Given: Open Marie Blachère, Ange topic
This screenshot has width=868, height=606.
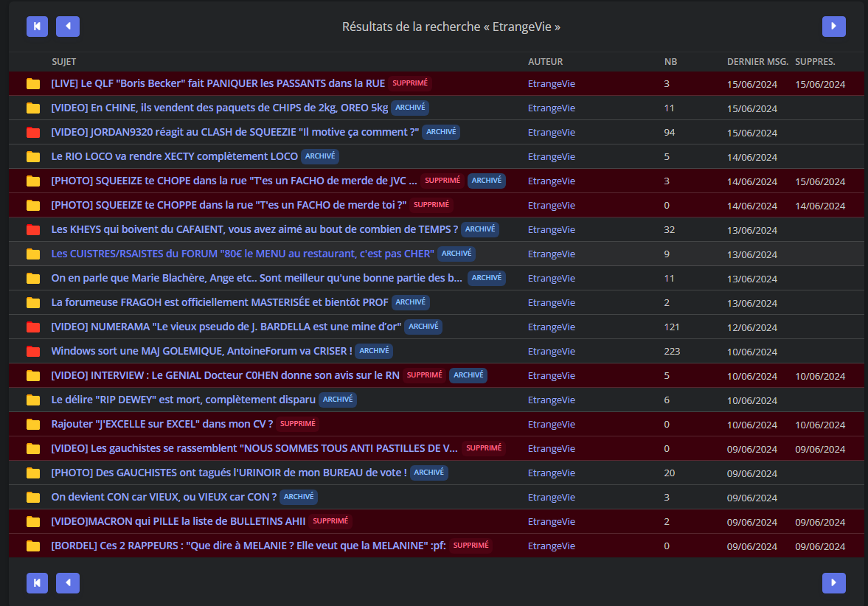Looking at the screenshot, I should click(x=257, y=279).
